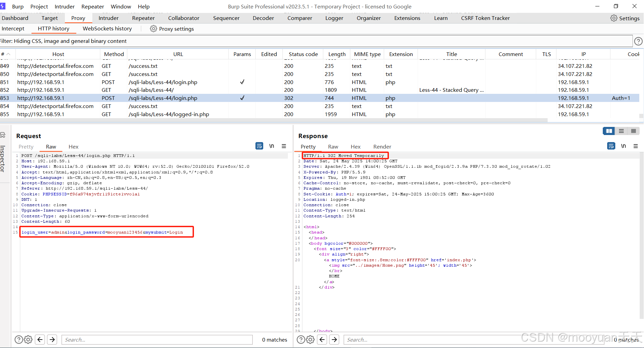Image resolution: width=644 pixels, height=348 pixels.
Task: Toggle request message wrap icon
Action: coord(259,146)
